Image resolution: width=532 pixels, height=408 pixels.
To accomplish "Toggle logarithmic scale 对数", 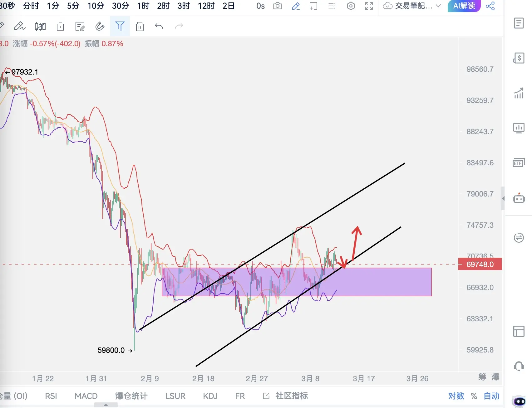I will pos(456,396).
